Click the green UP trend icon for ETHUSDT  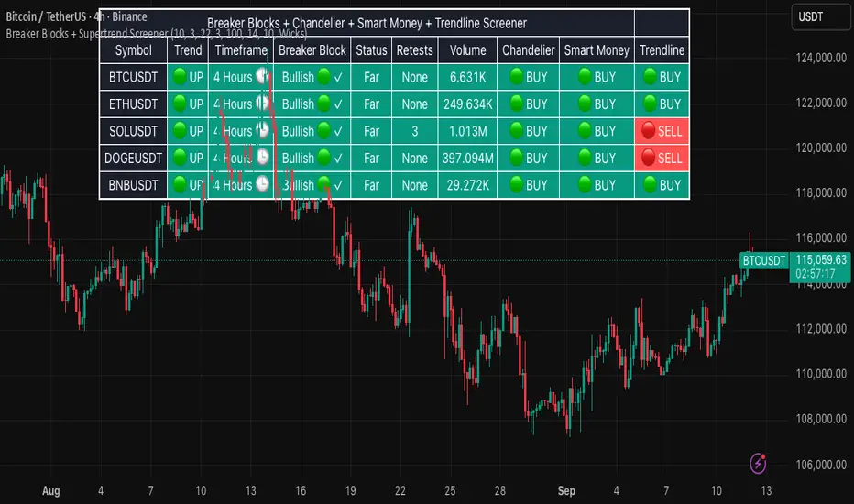[180, 104]
